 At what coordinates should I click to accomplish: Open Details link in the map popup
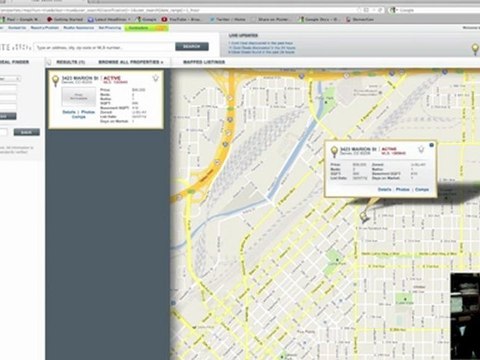pos(384,189)
